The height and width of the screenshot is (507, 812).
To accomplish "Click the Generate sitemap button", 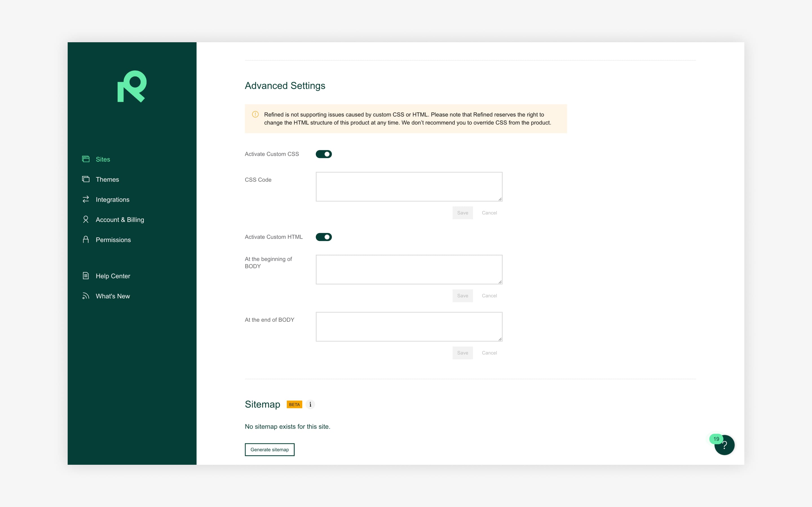I will point(270,449).
